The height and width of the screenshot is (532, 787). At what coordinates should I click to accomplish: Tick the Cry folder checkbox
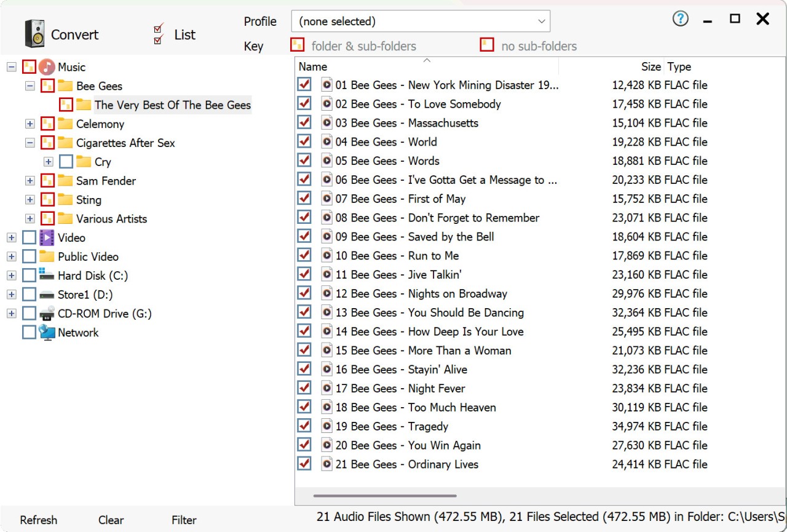[x=66, y=162]
